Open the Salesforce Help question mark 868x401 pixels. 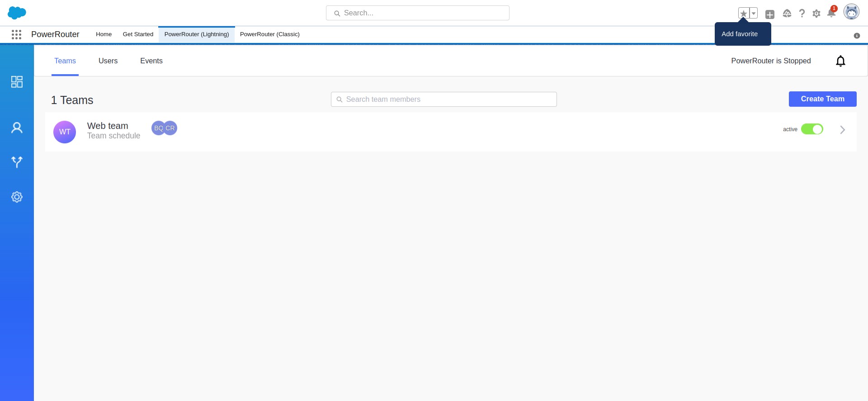pos(802,14)
